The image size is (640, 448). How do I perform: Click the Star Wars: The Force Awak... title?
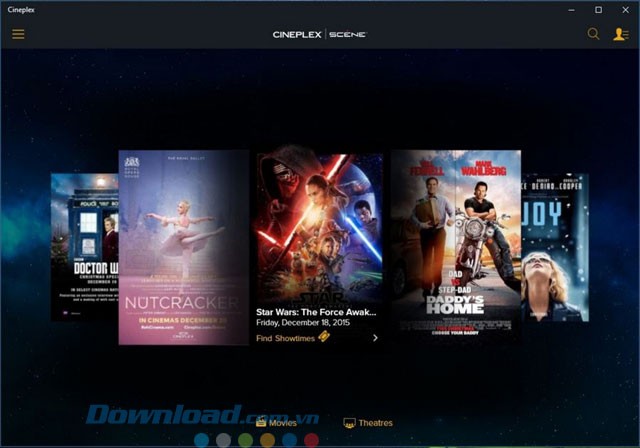tap(316, 312)
